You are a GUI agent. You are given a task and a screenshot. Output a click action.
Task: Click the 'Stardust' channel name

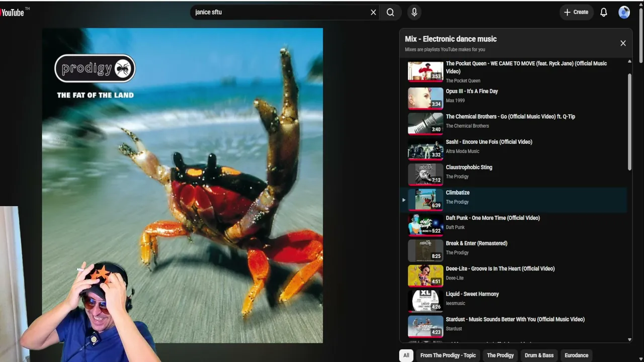[x=454, y=329]
